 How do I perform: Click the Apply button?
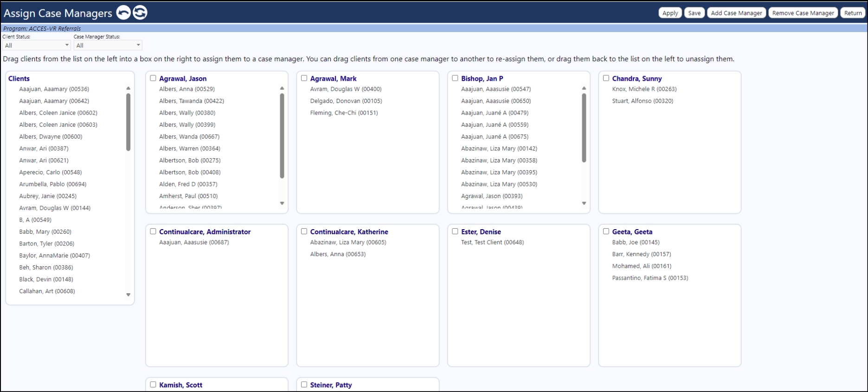[x=670, y=13]
